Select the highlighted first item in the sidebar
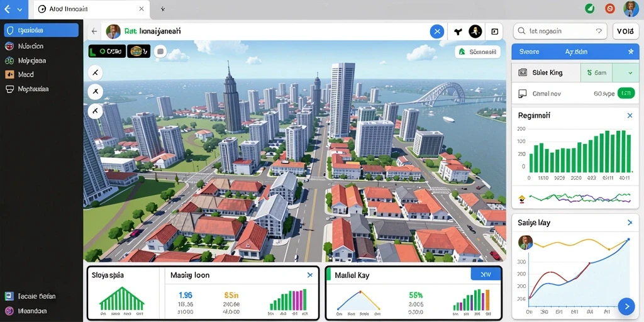Screen dimensions: 644x322 41,30
